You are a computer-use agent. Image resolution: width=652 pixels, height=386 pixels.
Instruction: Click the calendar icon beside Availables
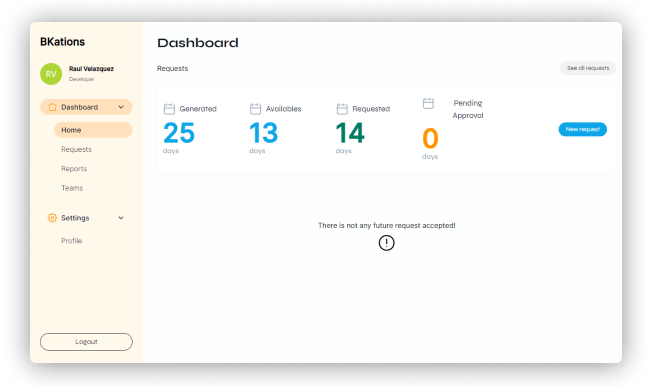pyautogui.click(x=255, y=109)
